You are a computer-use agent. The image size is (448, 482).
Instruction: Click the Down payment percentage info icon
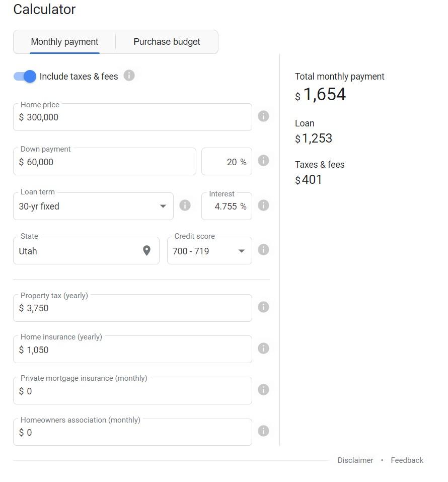click(x=263, y=160)
